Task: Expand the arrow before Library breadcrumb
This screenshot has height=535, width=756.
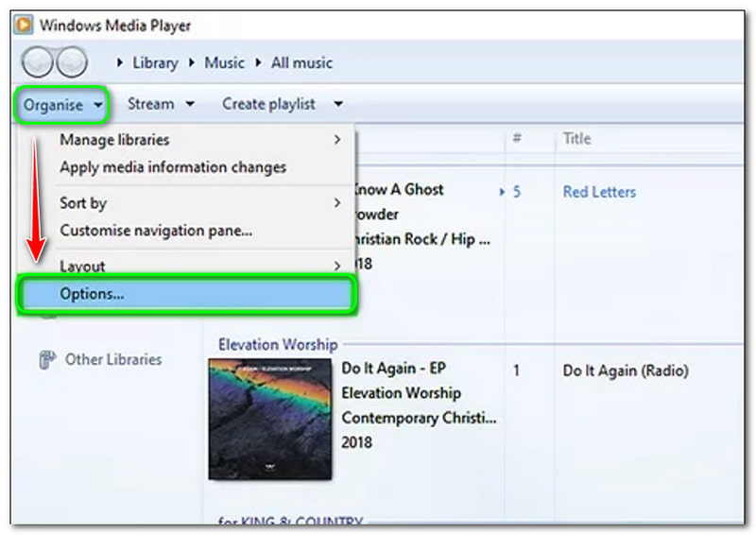Action: [x=120, y=62]
